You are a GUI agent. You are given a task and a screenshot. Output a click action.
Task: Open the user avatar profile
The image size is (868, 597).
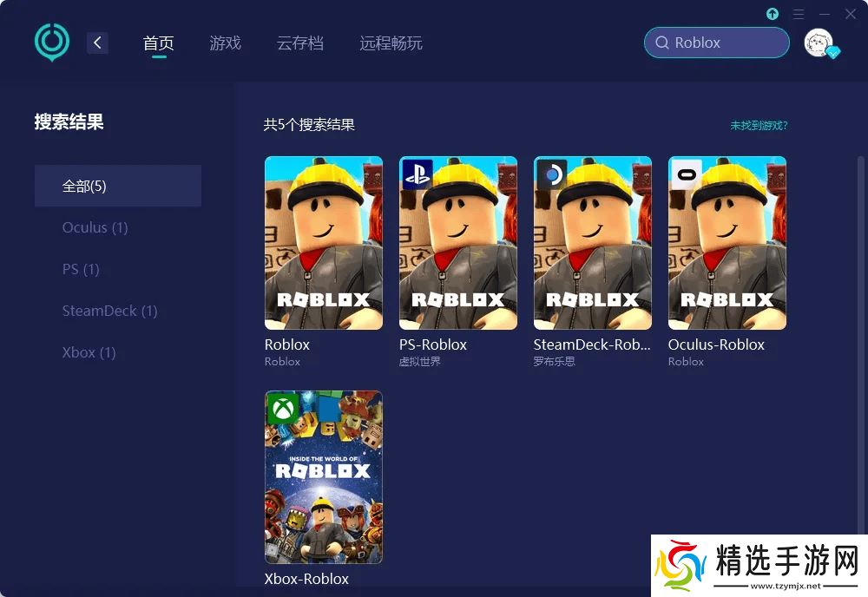(819, 43)
